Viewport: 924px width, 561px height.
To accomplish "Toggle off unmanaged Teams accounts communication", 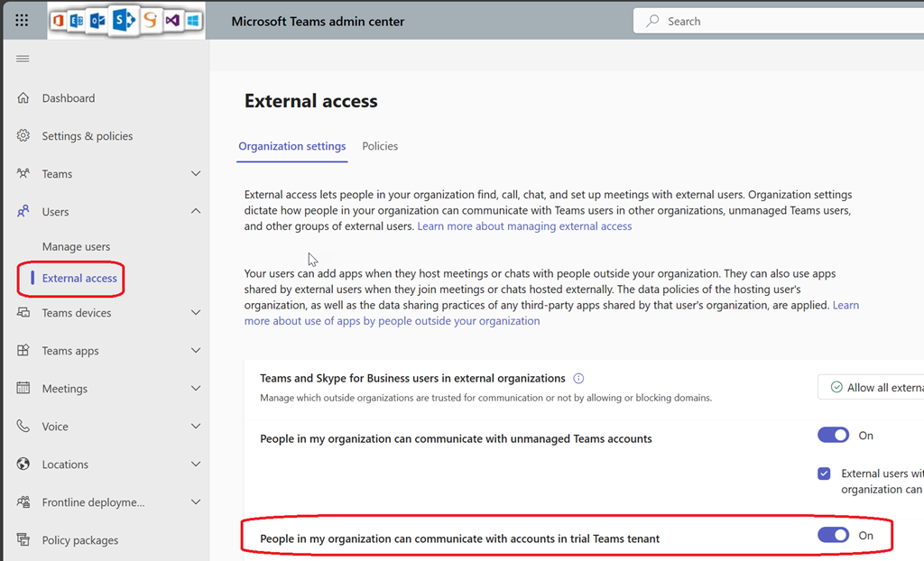I will pos(833,436).
